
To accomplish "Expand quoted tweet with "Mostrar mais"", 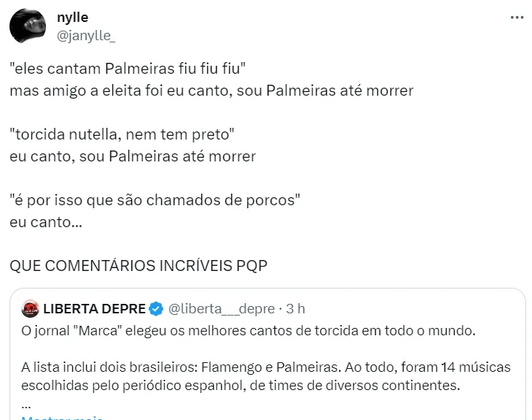I will [62, 418].
